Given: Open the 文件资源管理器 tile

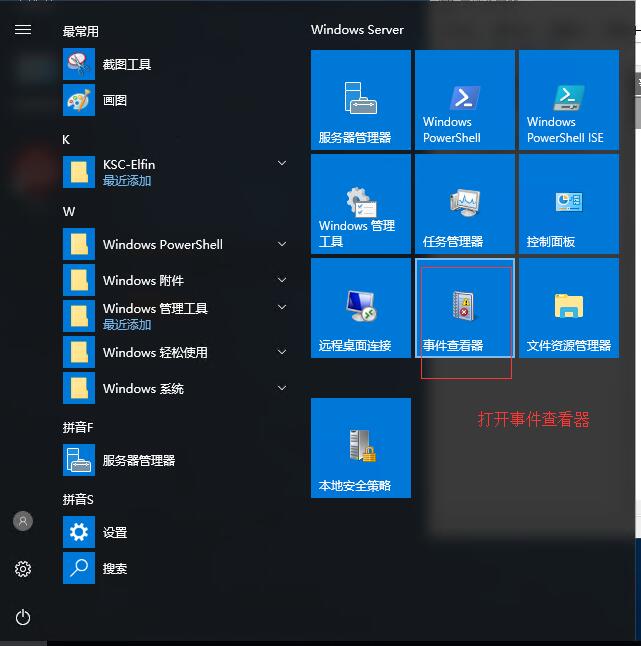Looking at the screenshot, I should [x=569, y=308].
